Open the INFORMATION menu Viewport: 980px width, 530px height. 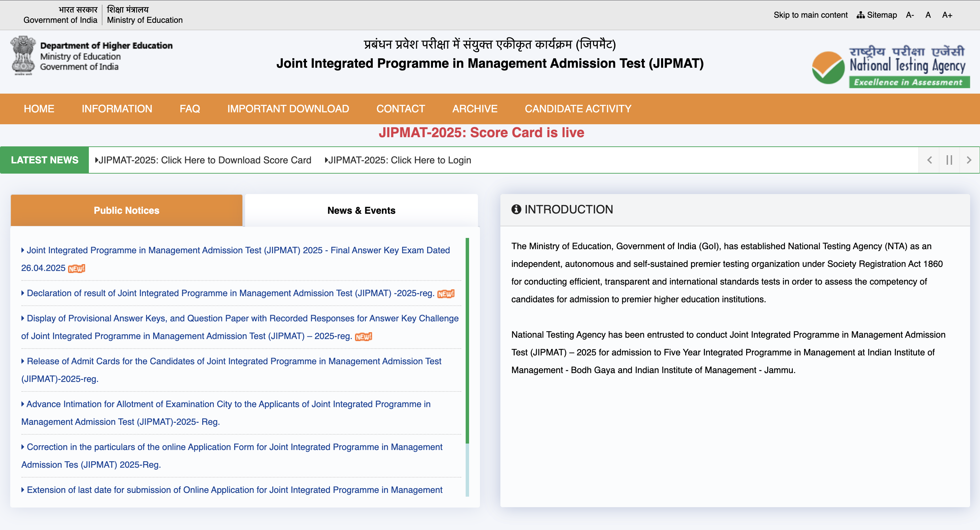(x=117, y=109)
